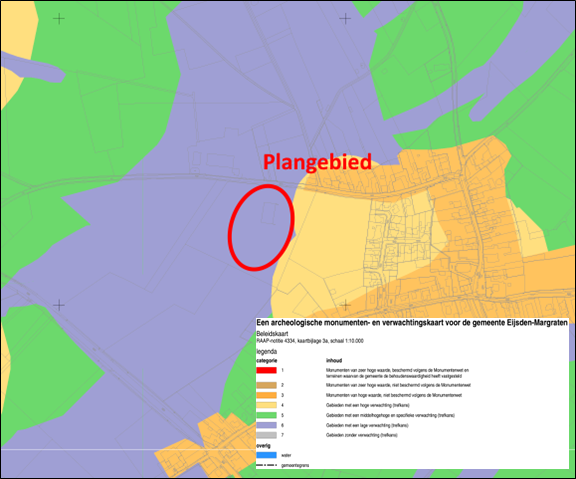
Task: Click the 'Gebieden met een lage verwachting' text
Action: pos(367,425)
